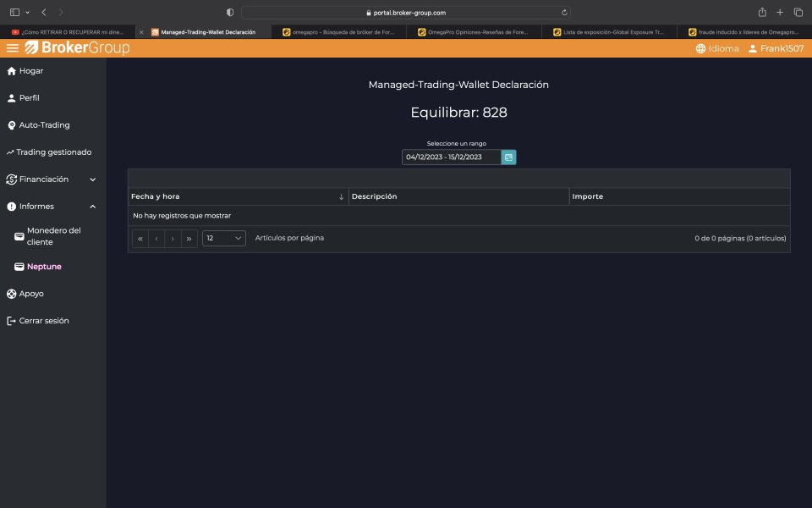Click the Safari page reload icon
812x508 pixels.
(563, 13)
